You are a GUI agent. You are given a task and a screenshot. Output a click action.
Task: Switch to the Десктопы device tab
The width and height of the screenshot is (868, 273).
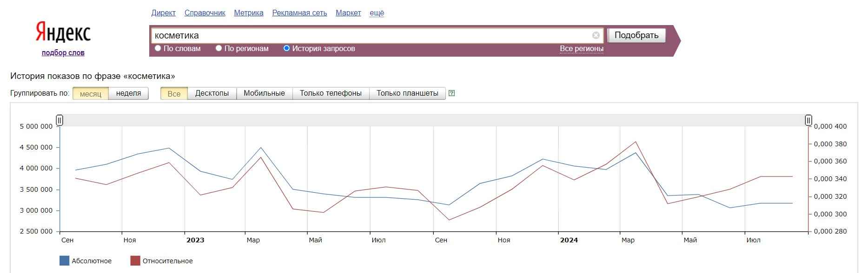tap(212, 93)
